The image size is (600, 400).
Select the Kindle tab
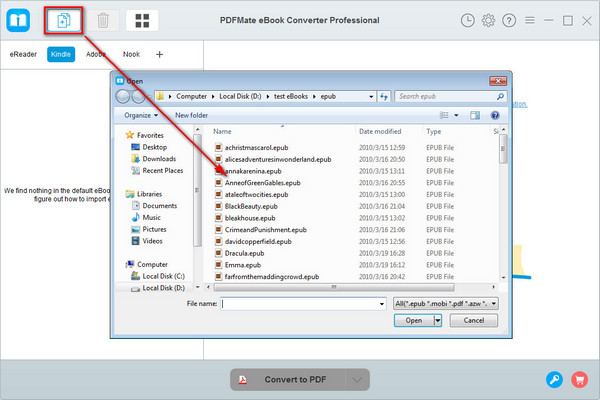(x=61, y=54)
